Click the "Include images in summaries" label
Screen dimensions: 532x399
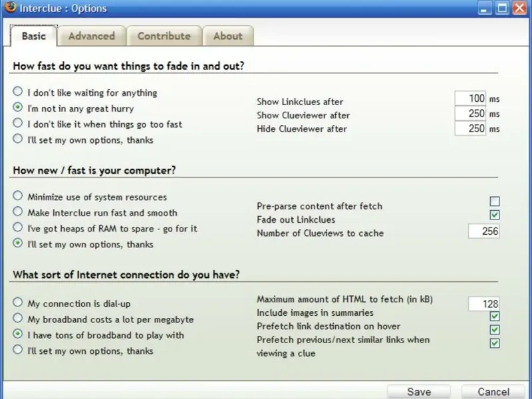(315, 313)
